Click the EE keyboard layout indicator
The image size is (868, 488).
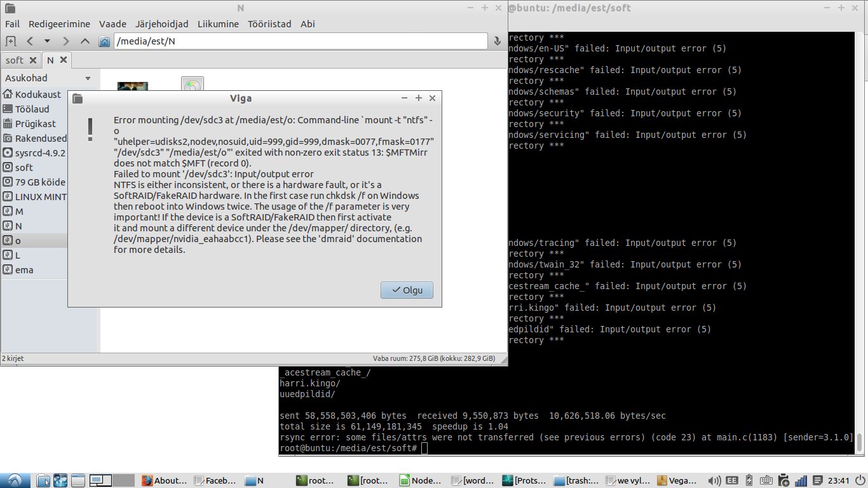pos(731,480)
